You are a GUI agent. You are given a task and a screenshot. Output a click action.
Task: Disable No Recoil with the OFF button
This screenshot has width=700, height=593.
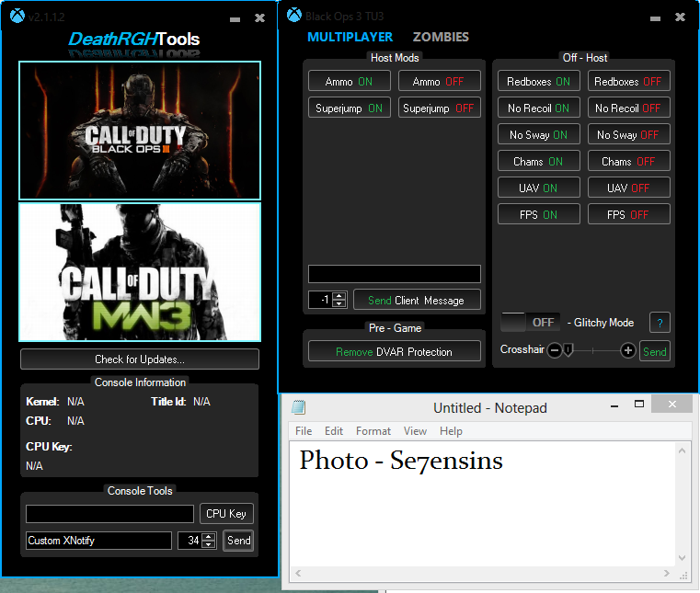pos(628,108)
